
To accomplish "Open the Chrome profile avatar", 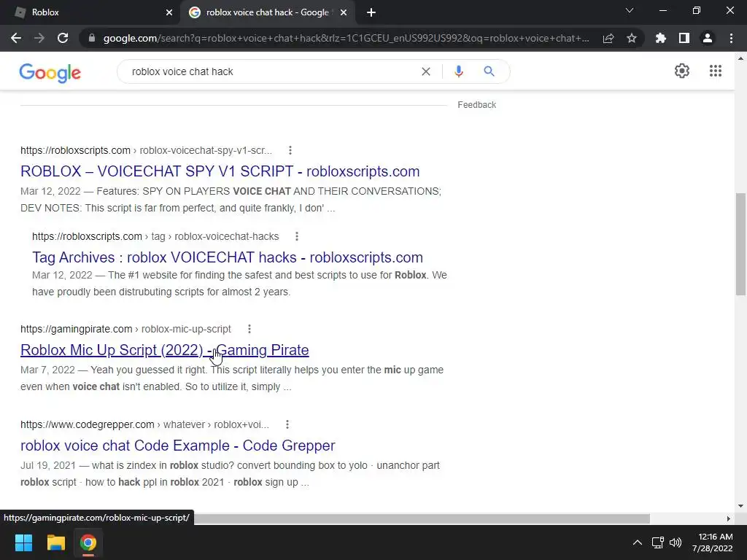I will click(708, 38).
